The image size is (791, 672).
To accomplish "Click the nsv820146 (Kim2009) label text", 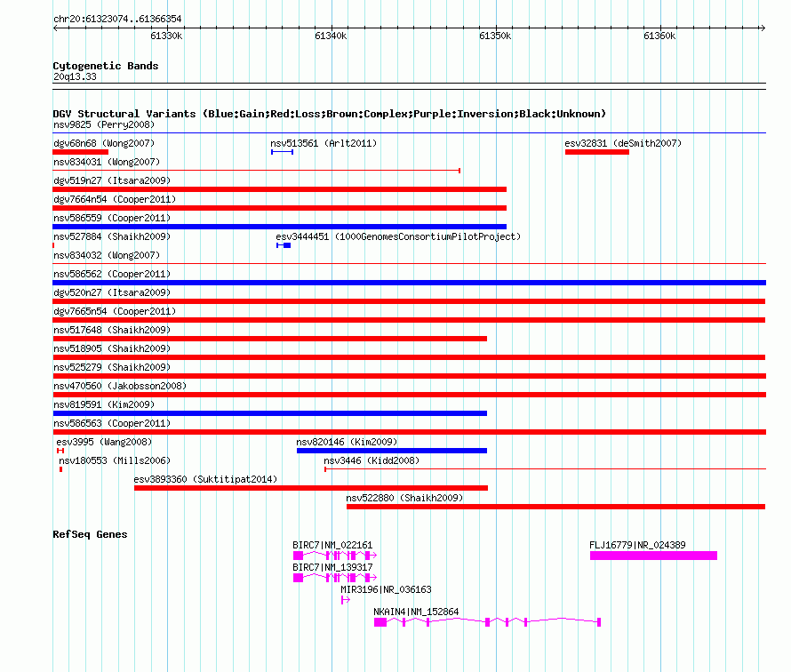I will [347, 442].
